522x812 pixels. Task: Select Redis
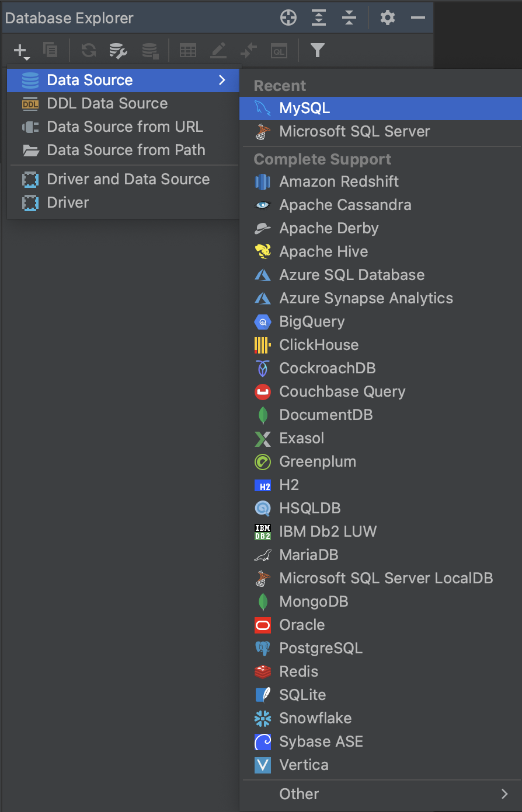[x=381, y=671]
